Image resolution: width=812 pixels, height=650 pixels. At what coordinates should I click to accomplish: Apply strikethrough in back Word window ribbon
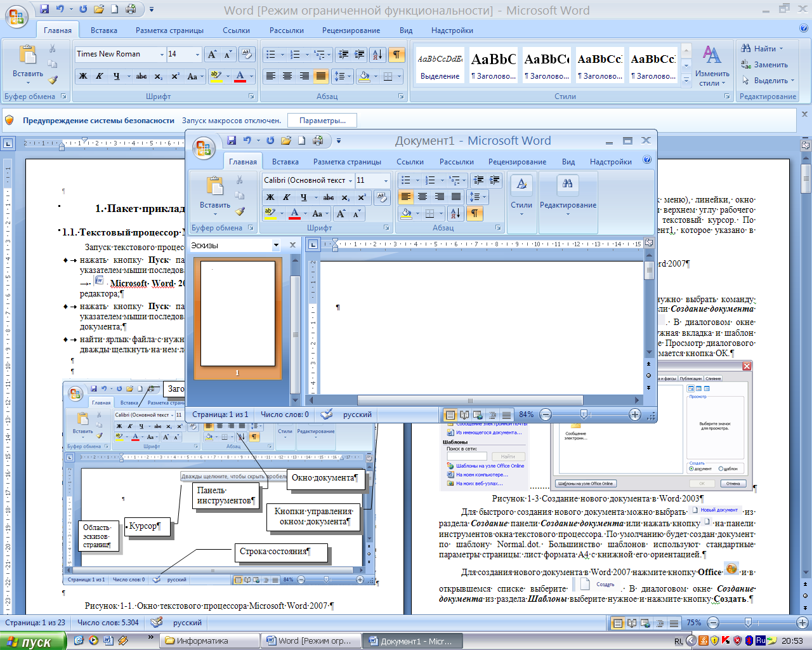coord(141,76)
